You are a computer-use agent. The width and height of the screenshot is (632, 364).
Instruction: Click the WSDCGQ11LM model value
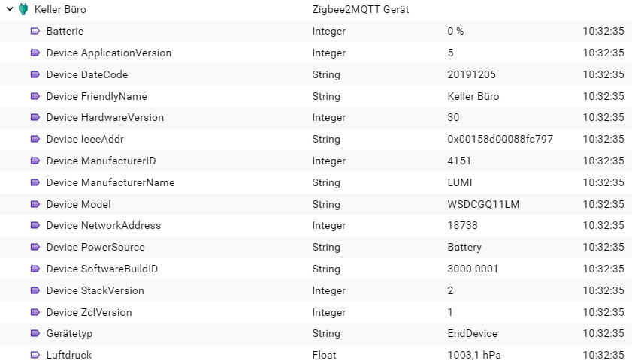coord(483,204)
